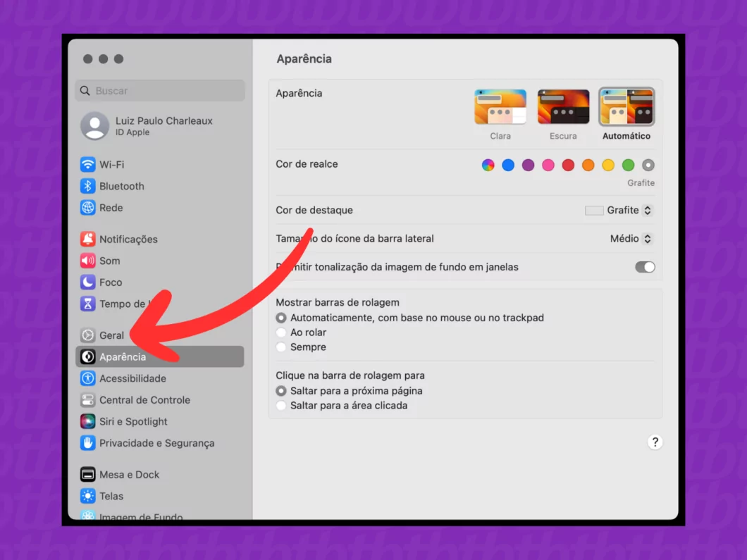Image resolution: width=747 pixels, height=560 pixels.
Task: Click the Aparência sidebar icon
Action: [x=87, y=356]
